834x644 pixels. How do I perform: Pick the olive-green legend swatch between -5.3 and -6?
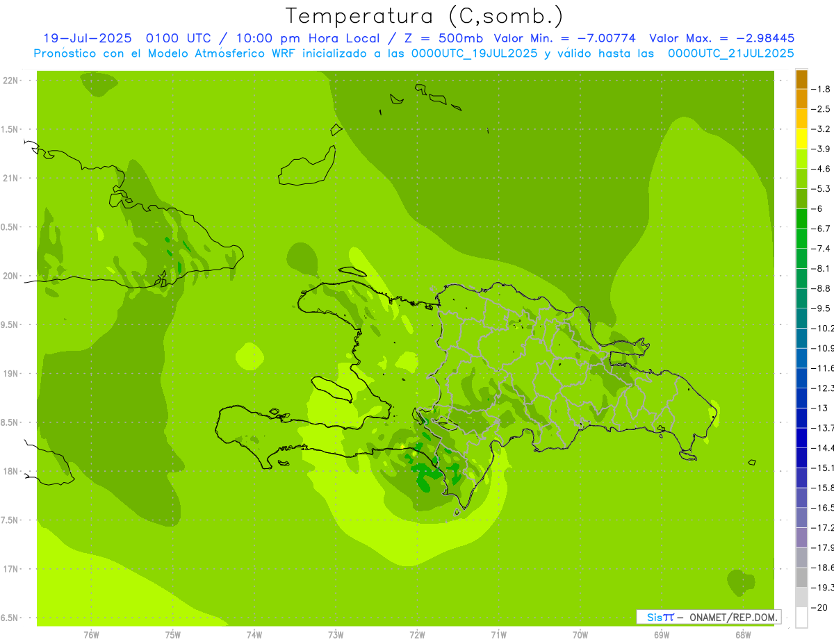pyautogui.click(x=801, y=199)
